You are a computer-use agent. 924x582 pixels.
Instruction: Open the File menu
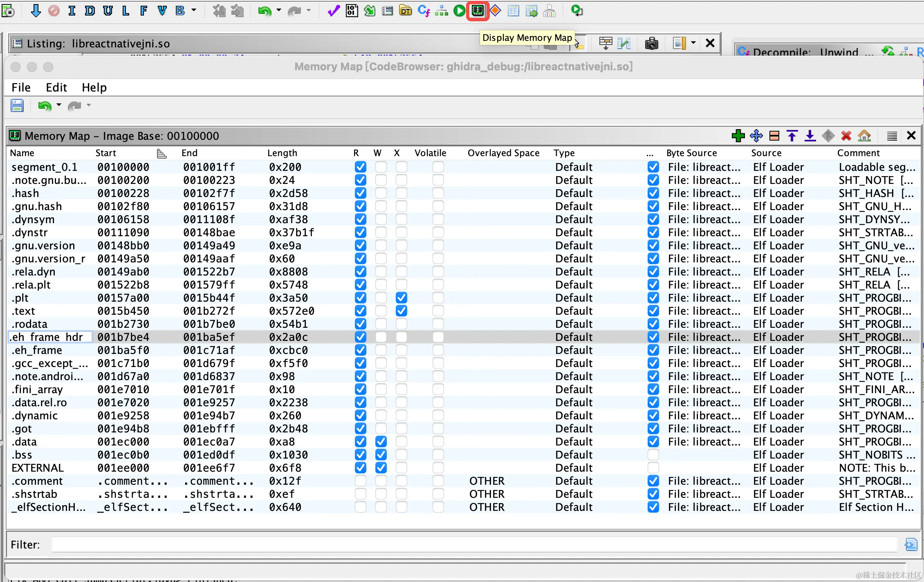(x=21, y=87)
